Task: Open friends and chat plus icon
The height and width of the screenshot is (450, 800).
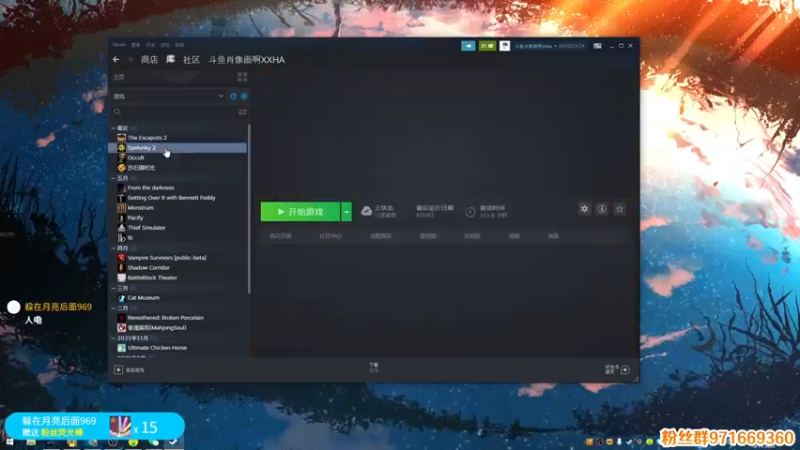Action: point(625,369)
